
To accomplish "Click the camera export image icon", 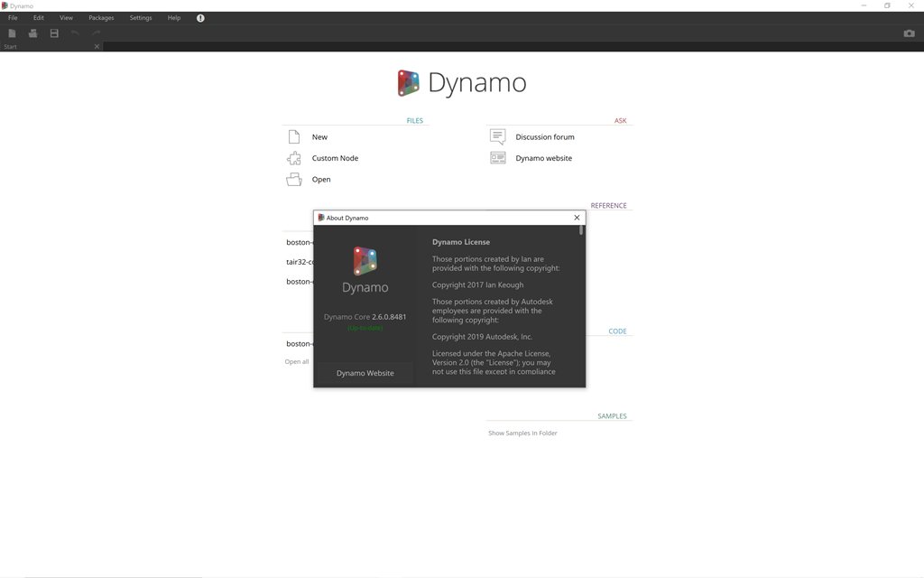I will tap(909, 33).
